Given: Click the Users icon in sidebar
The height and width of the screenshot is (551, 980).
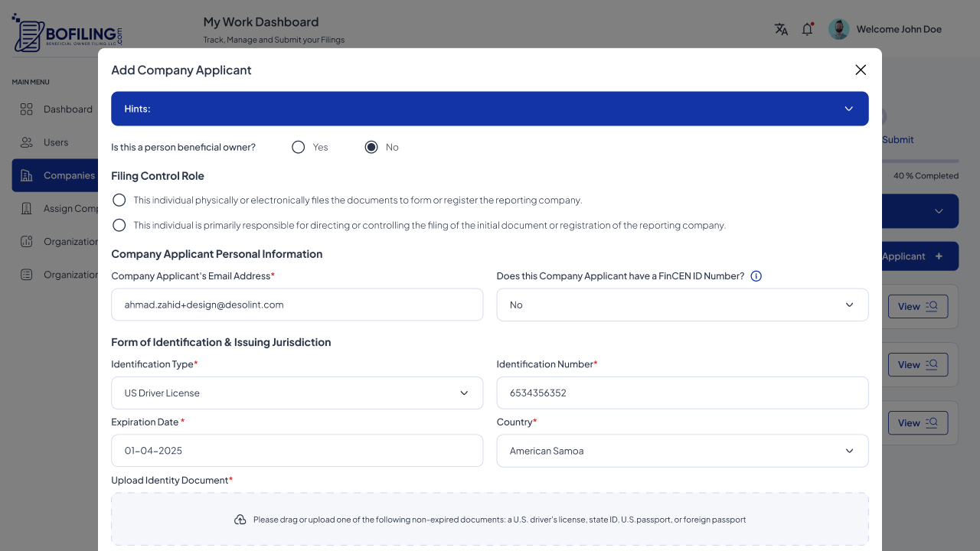Looking at the screenshot, I should pyautogui.click(x=27, y=142).
